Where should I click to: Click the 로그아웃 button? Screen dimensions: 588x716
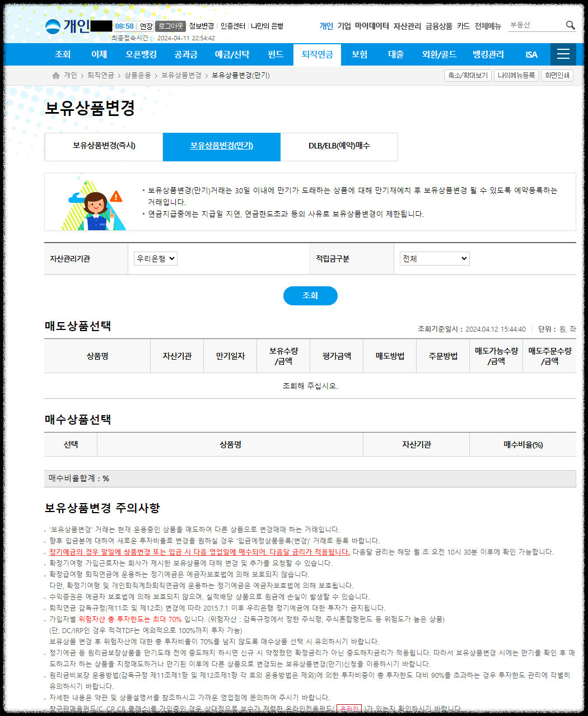point(170,26)
